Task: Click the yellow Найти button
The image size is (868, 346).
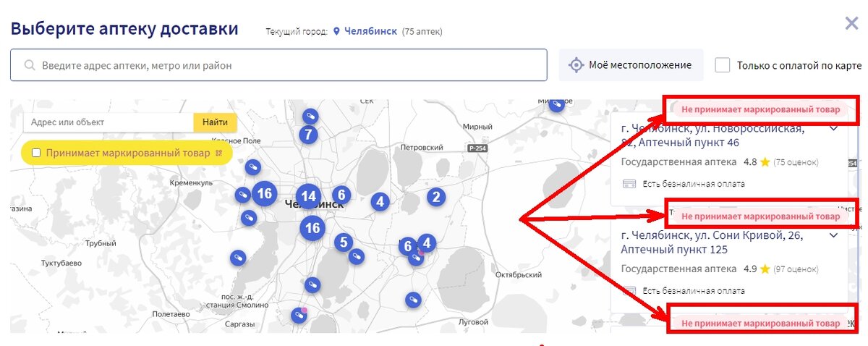Action: pos(215,122)
